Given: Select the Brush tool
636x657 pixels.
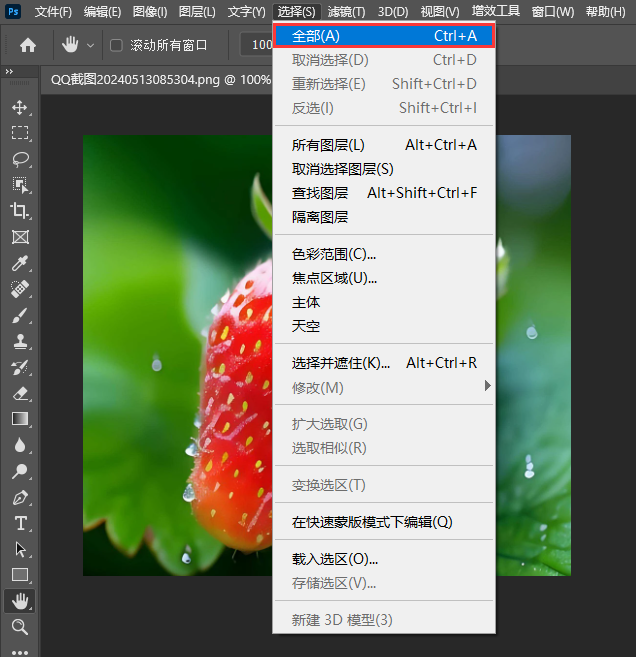Looking at the screenshot, I should 20,315.
